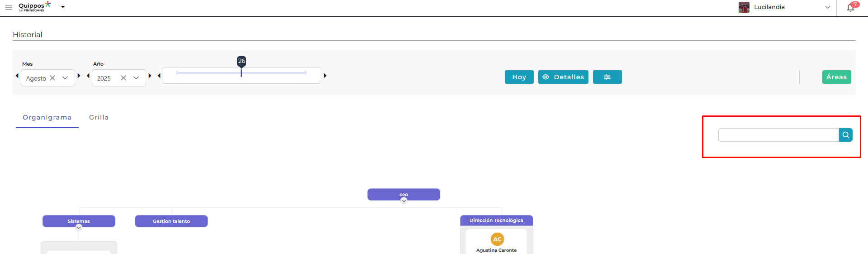Image resolution: width=868 pixels, height=254 pixels.
Task: Expand the Año dropdown chevron
Action: click(x=136, y=78)
